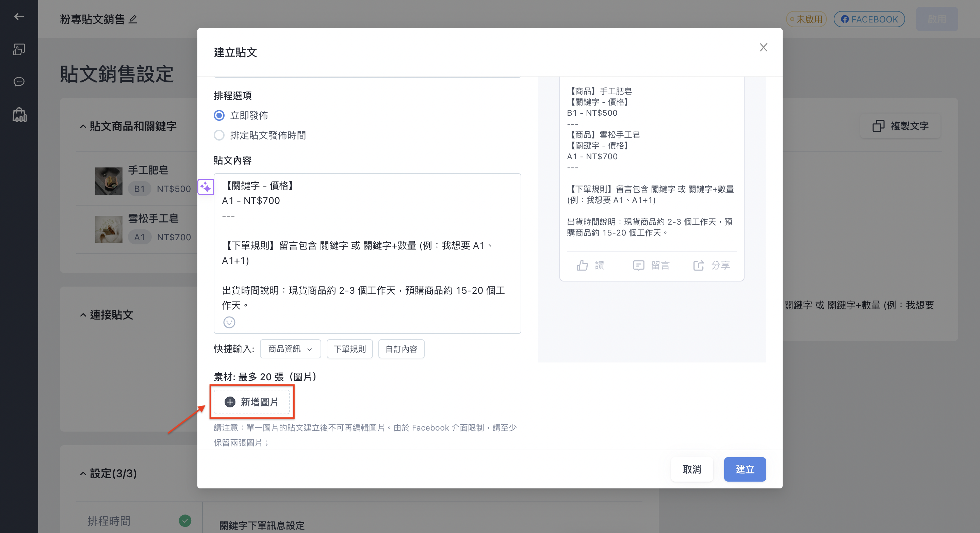980x533 pixels.
Task: Collapse the 貼文商品和關鍵字 section
Action: point(83,126)
